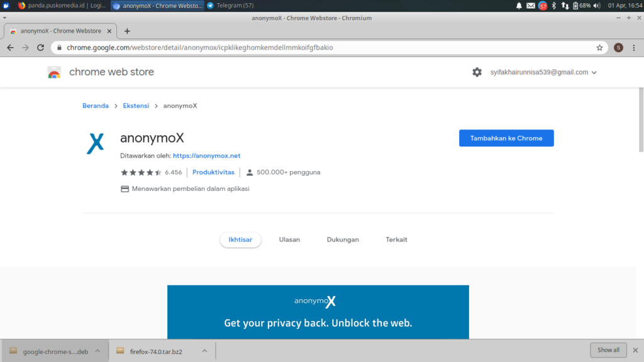The width and height of the screenshot is (644, 362).
Task: Open the application menu in the top panel
Action: pos(6,6)
